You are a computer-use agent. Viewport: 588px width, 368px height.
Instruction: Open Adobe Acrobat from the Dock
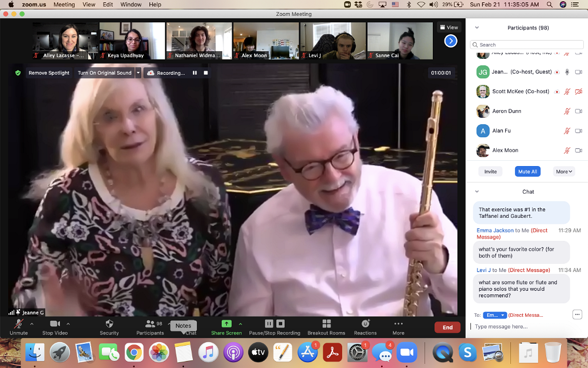point(332,353)
